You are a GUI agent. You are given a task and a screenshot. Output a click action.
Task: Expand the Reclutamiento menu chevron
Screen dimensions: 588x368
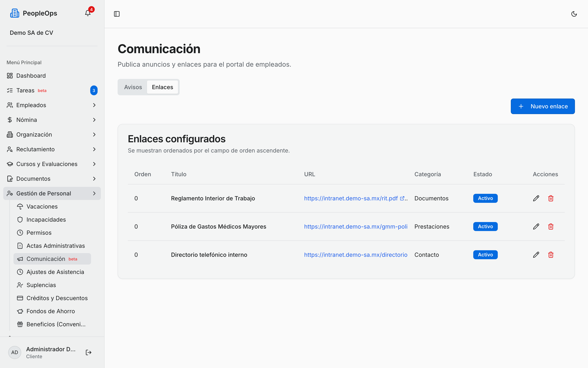[94, 149]
